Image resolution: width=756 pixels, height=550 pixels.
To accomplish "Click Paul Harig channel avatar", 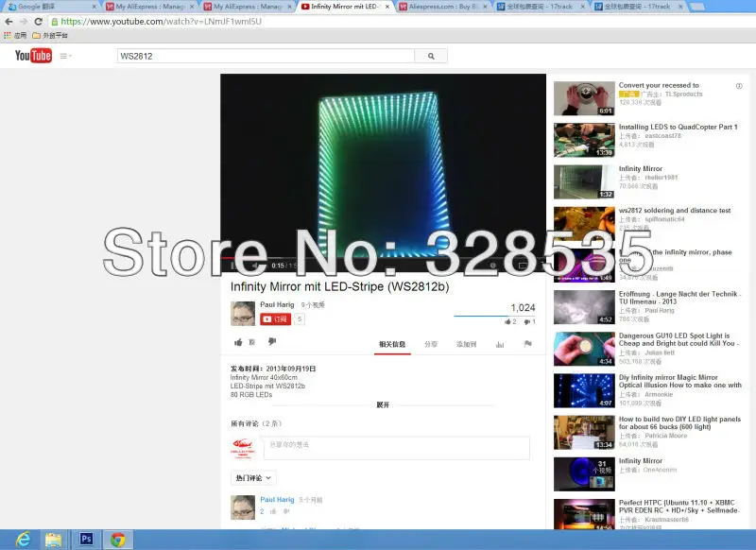I will pos(243,314).
